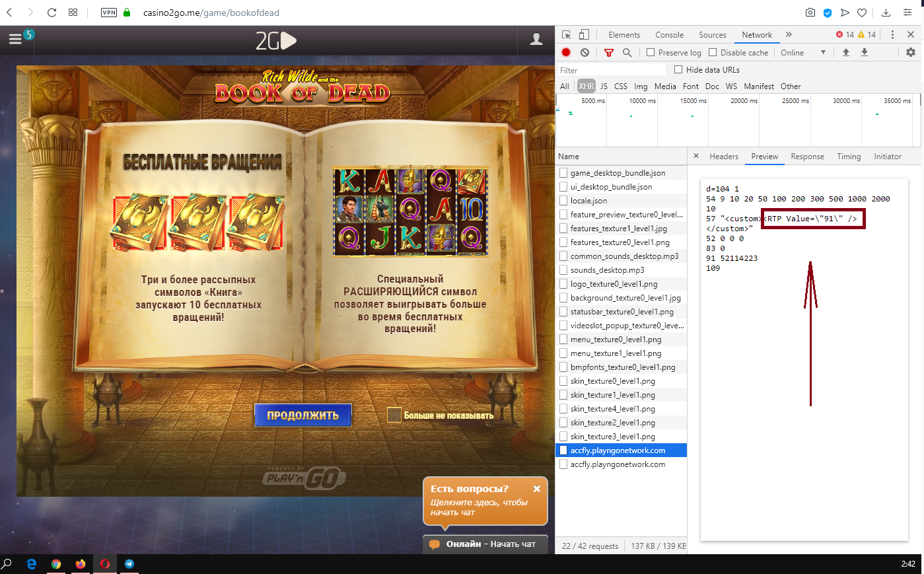Click the network Filter input field
Image resolution: width=924 pixels, height=574 pixels.
pyautogui.click(x=611, y=70)
